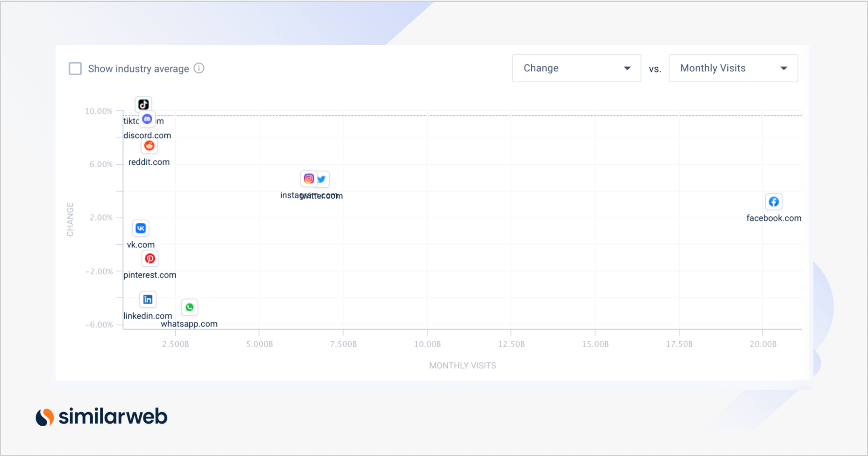Click the info icon beside industry average
Viewport: 868px width, 456px height.
coord(199,68)
